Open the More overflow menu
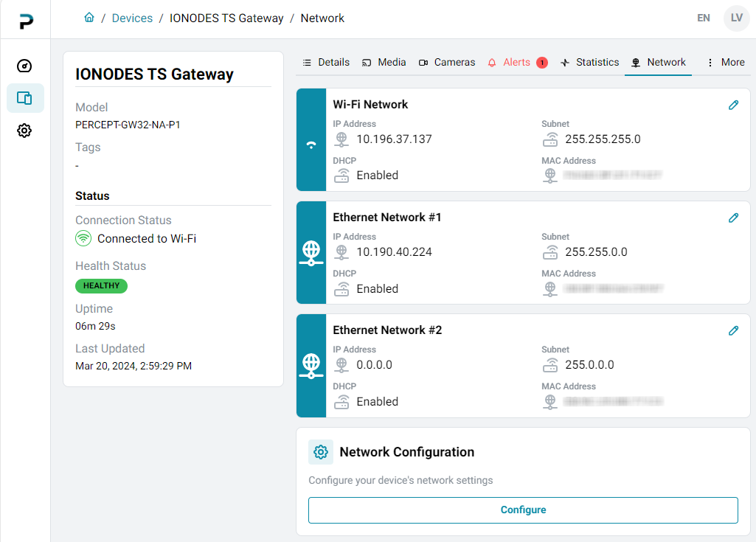 click(726, 62)
